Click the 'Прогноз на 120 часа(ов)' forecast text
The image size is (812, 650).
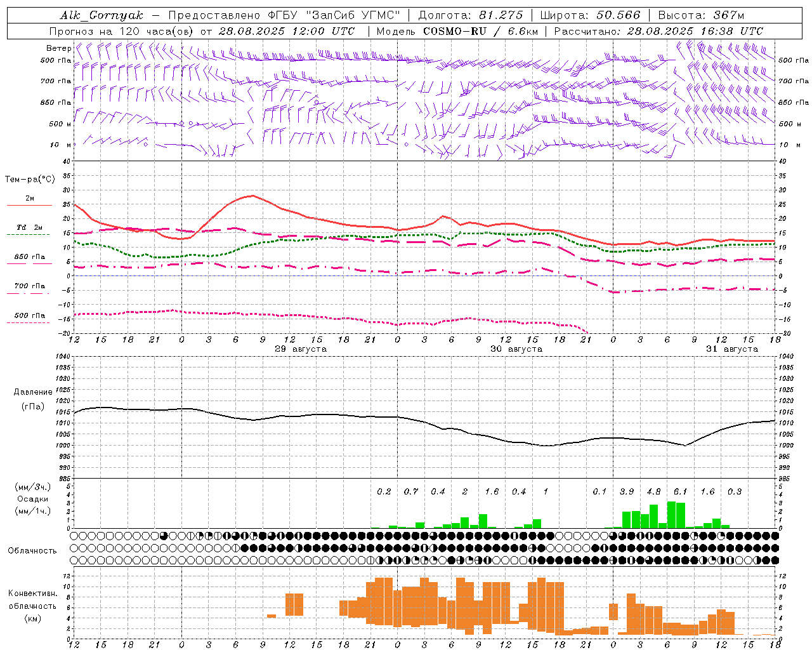122,31
